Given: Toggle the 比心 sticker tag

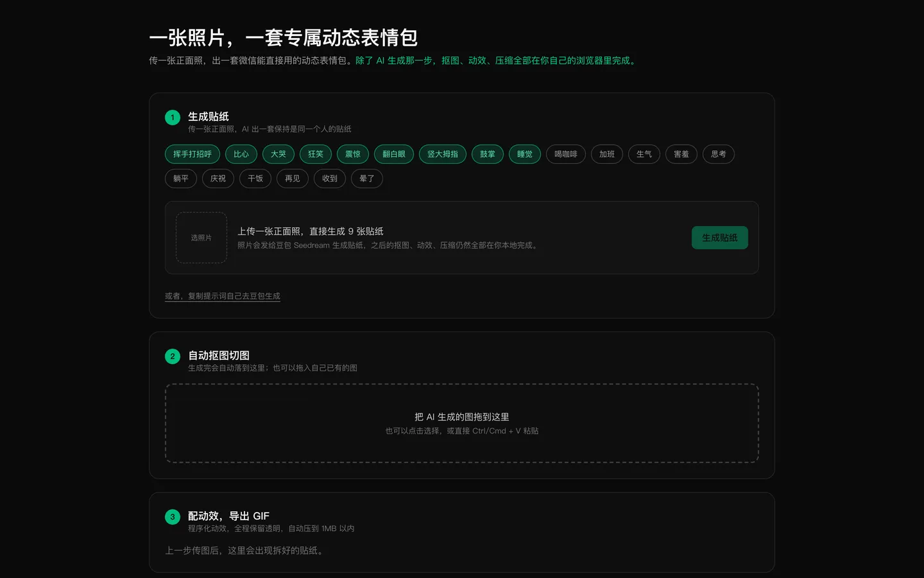Looking at the screenshot, I should 241,154.
